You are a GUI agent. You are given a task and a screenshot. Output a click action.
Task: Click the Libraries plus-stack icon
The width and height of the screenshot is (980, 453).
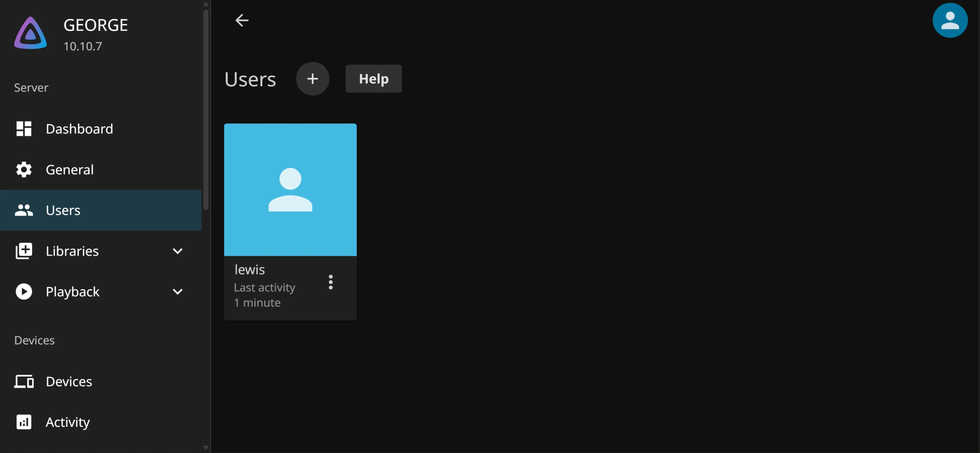point(24,251)
